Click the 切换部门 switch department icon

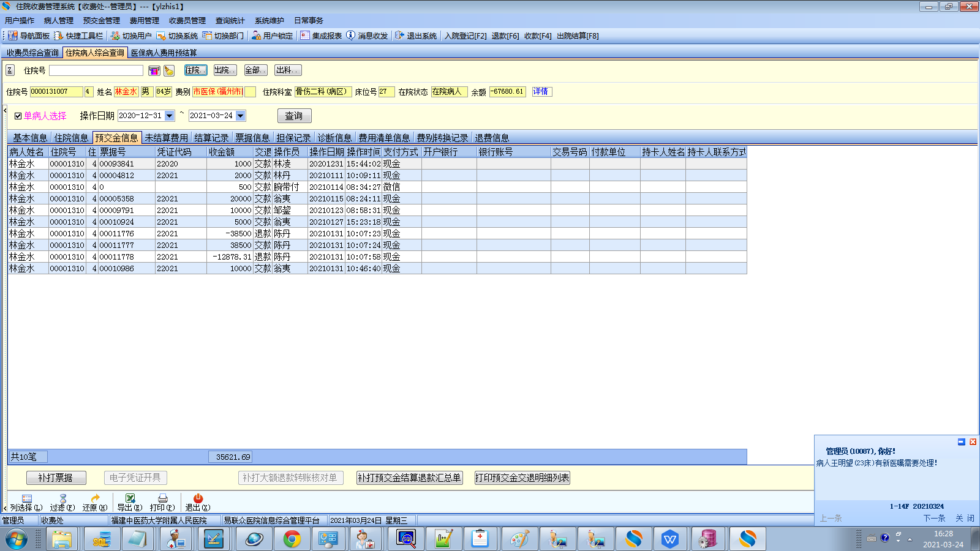[x=207, y=36]
